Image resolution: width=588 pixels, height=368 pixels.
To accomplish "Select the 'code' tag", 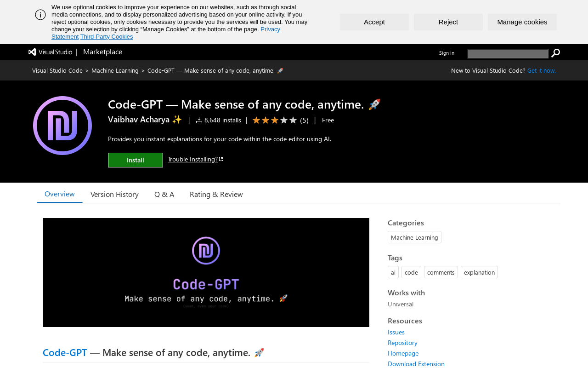I will point(411,272).
